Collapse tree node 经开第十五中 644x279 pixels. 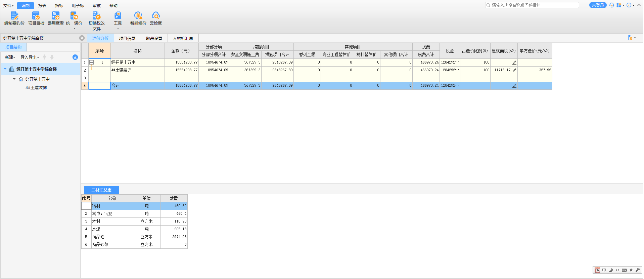[14, 79]
